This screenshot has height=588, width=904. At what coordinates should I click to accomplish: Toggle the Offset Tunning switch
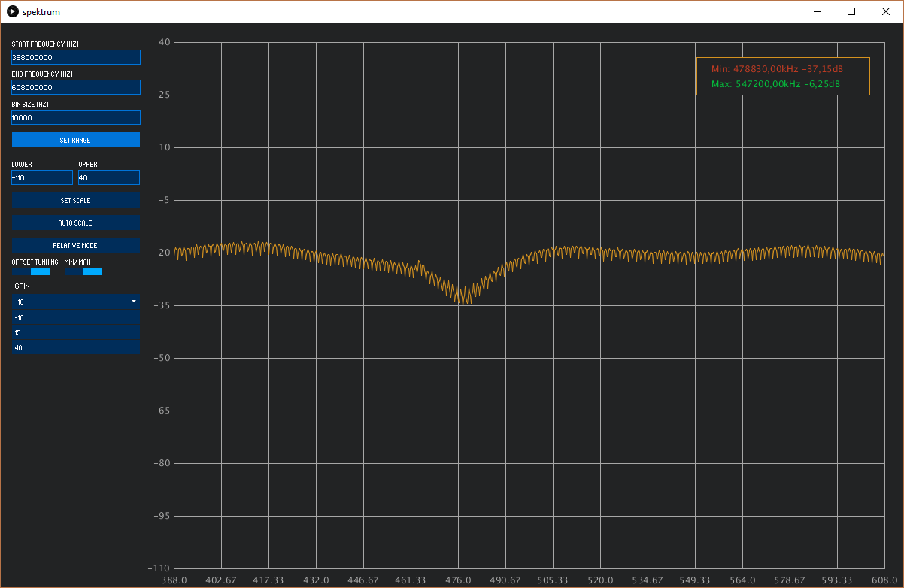tap(31, 271)
